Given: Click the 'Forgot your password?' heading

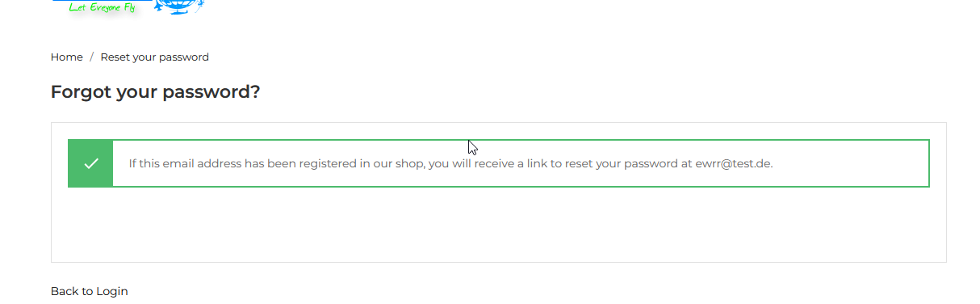Looking at the screenshot, I should pyautogui.click(x=156, y=92).
